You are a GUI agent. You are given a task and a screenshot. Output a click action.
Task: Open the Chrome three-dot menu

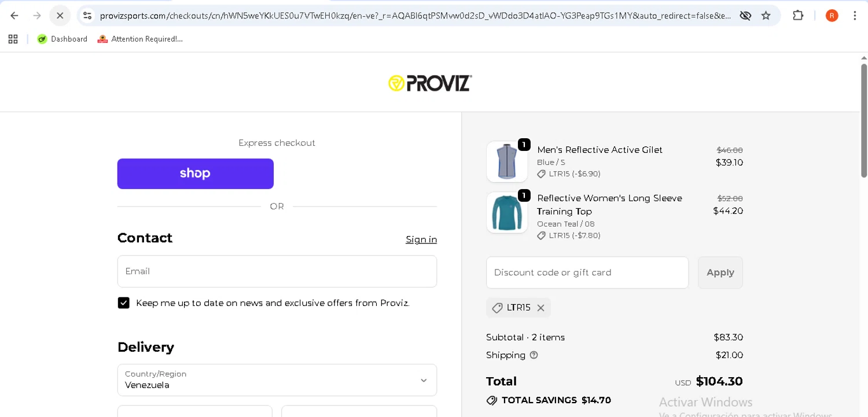[855, 16]
